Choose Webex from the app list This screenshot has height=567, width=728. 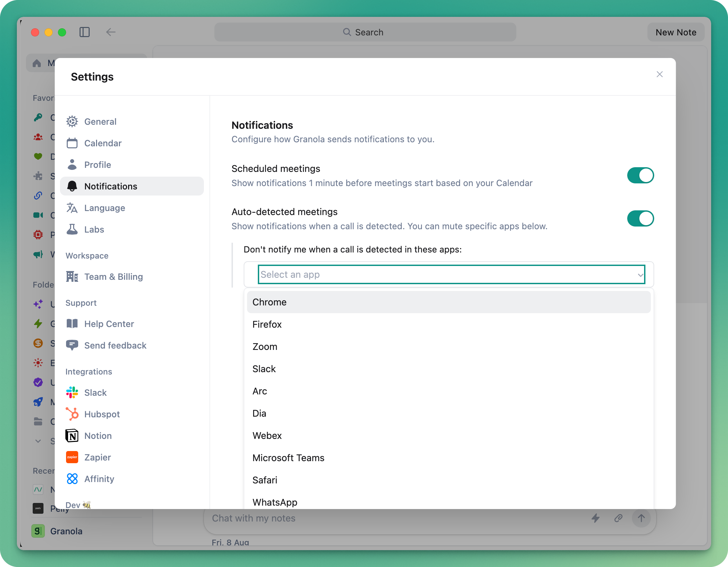coord(449,436)
